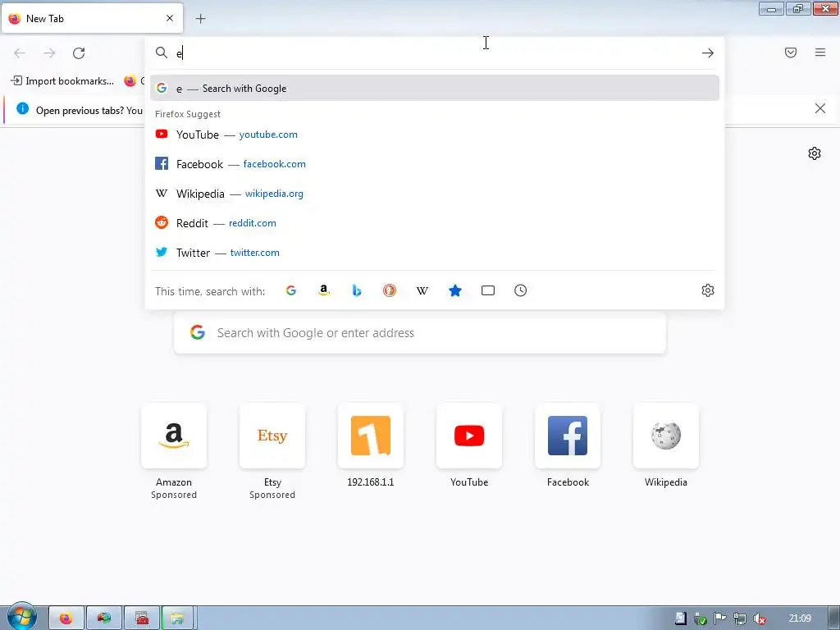Click the red toolbox taskbar icon
This screenshot has height=630, width=840.
[x=142, y=619]
